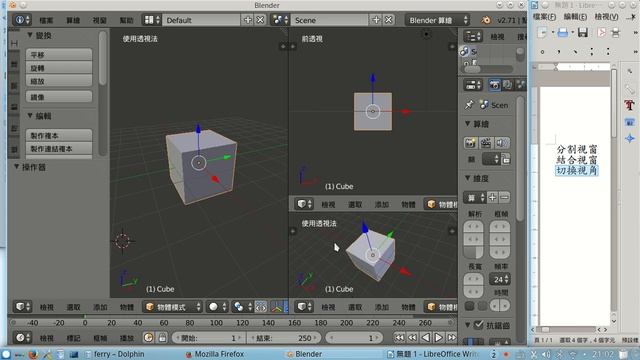Export as PDF in LibreOffice Writer

[x=601, y=33]
